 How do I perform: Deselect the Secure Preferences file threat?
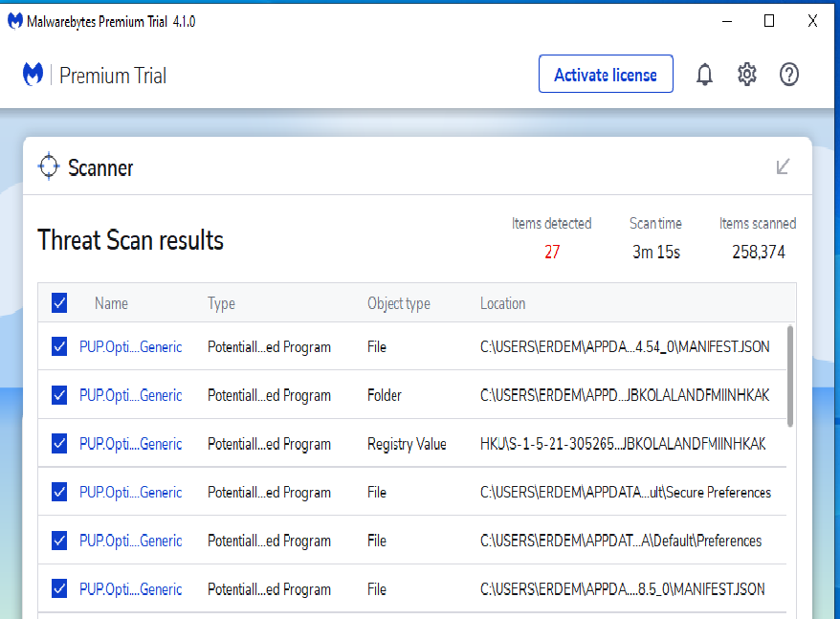[x=59, y=492]
